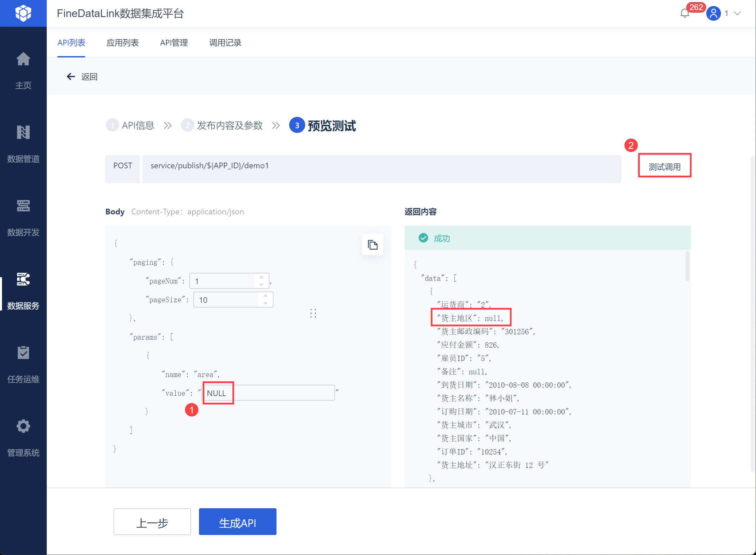This screenshot has width=756, height=555.
Task: Open the data development sidebar icon
Action: pyautogui.click(x=23, y=206)
